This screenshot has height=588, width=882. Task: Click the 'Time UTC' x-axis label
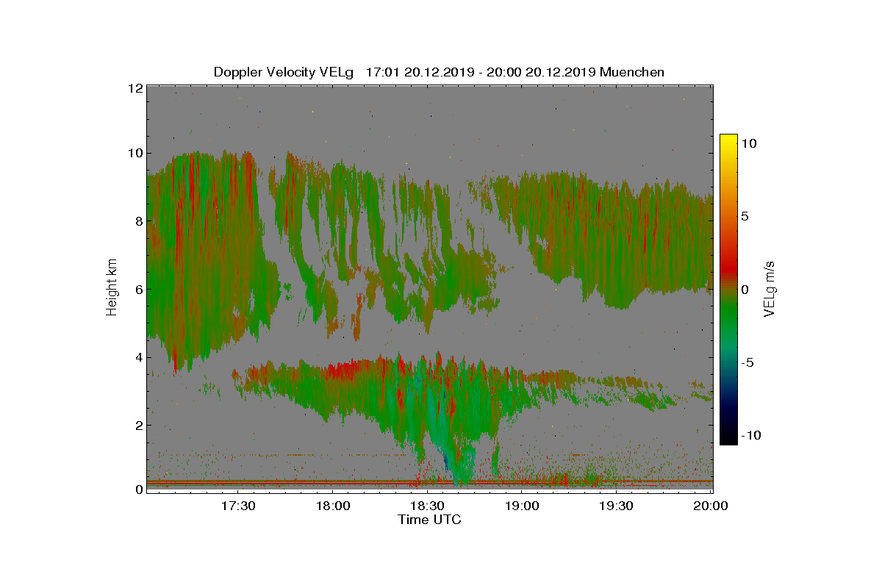click(x=429, y=520)
